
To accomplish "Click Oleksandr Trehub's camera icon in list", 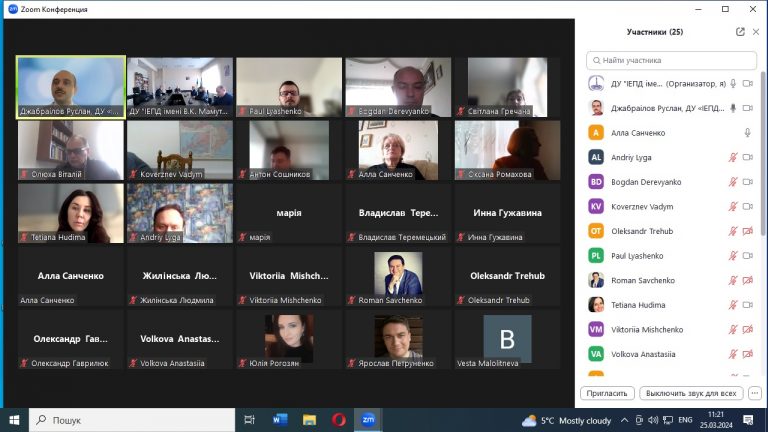I will click(747, 231).
